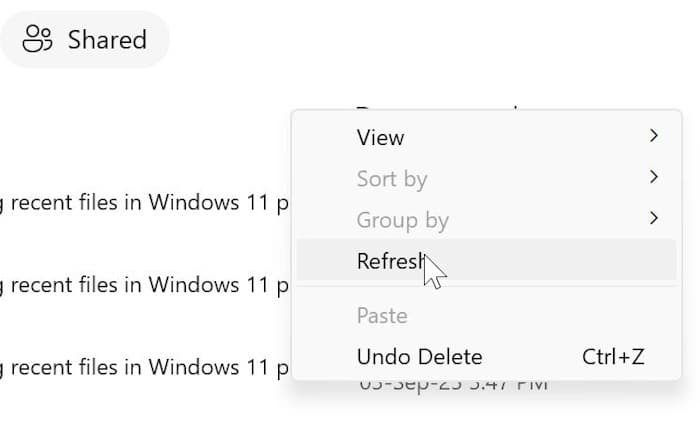700x429 pixels.
Task: Expand the chevron arrow beside Sort by
Action: [654, 178]
